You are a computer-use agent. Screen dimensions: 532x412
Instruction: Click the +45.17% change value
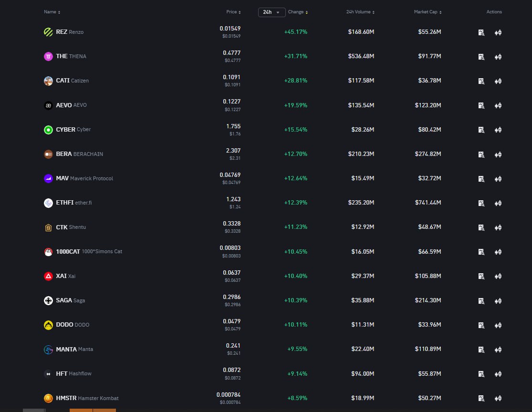pos(295,32)
